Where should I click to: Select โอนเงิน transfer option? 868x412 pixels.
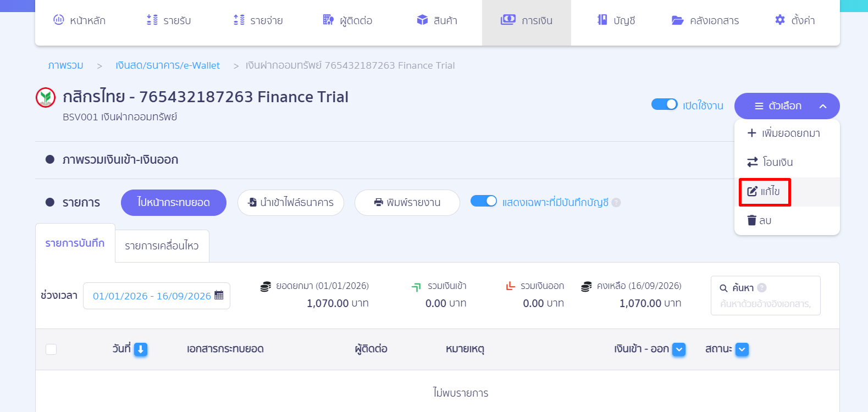coord(787,162)
